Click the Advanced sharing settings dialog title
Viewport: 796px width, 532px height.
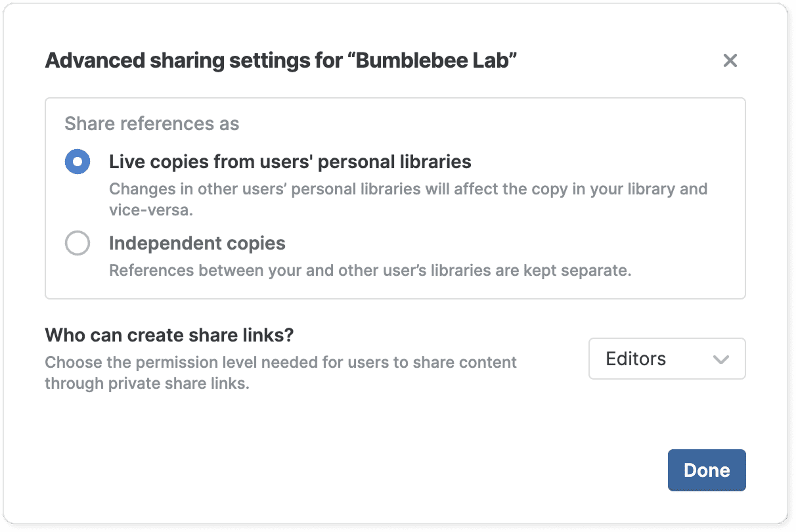pyautogui.click(x=281, y=60)
